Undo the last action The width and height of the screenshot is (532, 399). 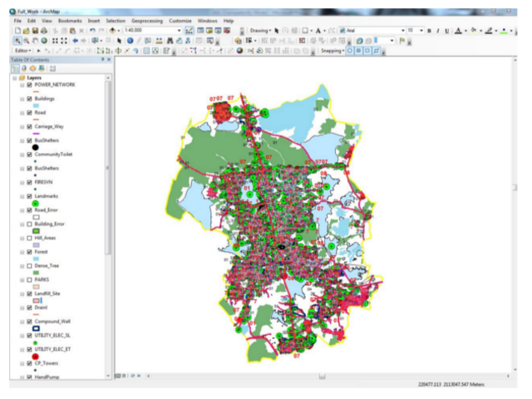click(92, 31)
